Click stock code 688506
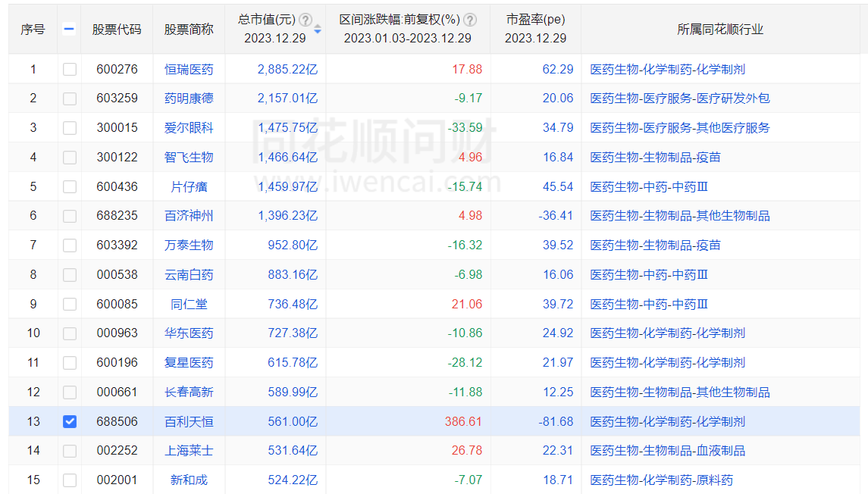Image resolution: width=868 pixels, height=494 pixels. pos(117,421)
